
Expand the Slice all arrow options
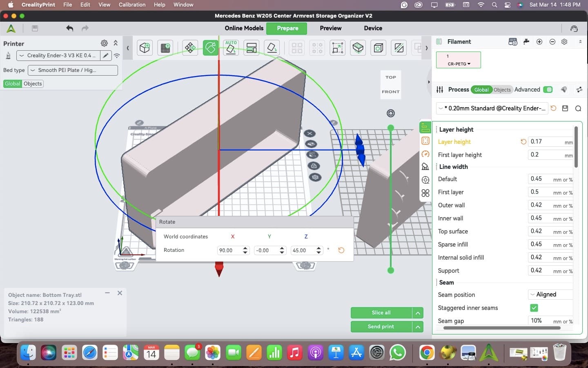(x=418, y=313)
